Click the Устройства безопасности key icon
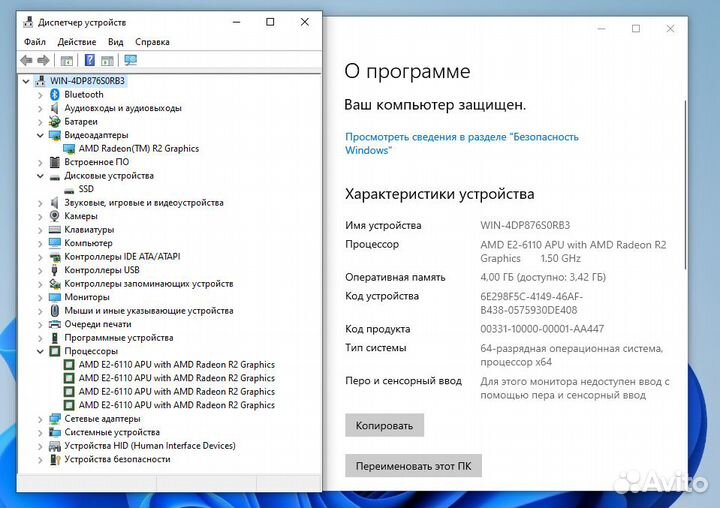Viewport: 720px width, 508px height. pyautogui.click(x=55, y=459)
